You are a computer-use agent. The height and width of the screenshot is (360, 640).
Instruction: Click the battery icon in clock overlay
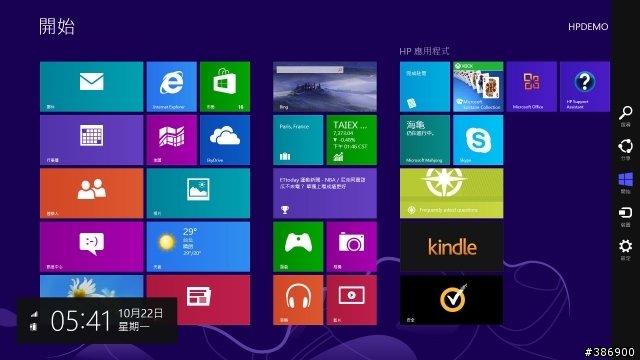click(x=34, y=326)
